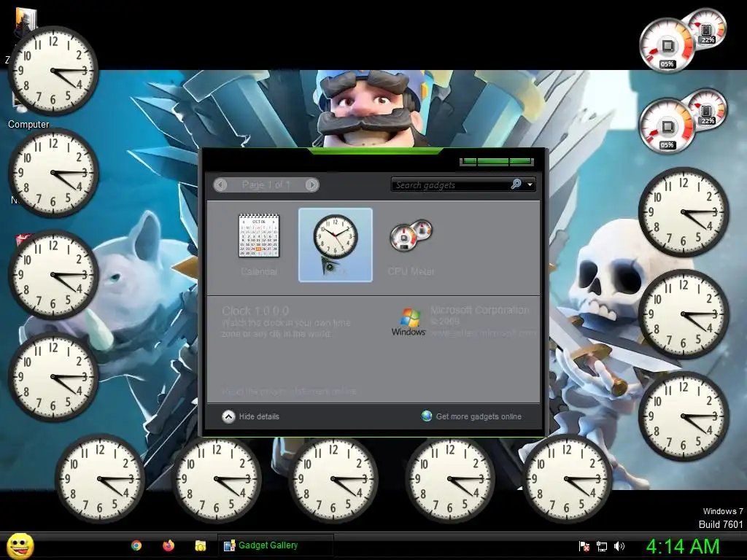
Task: Open the search gadgets dropdown arrow
Action: point(530,184)
